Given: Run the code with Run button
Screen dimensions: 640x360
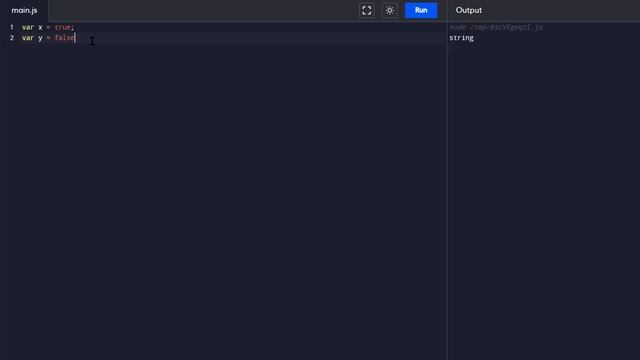Looking at the screenshot, I should [x=421, y=10].
